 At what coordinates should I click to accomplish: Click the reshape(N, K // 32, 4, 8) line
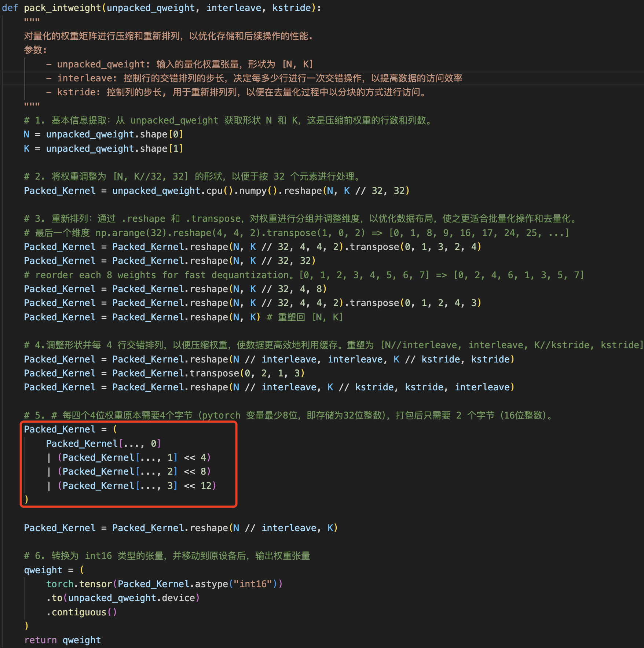click(x=175, y=289)
